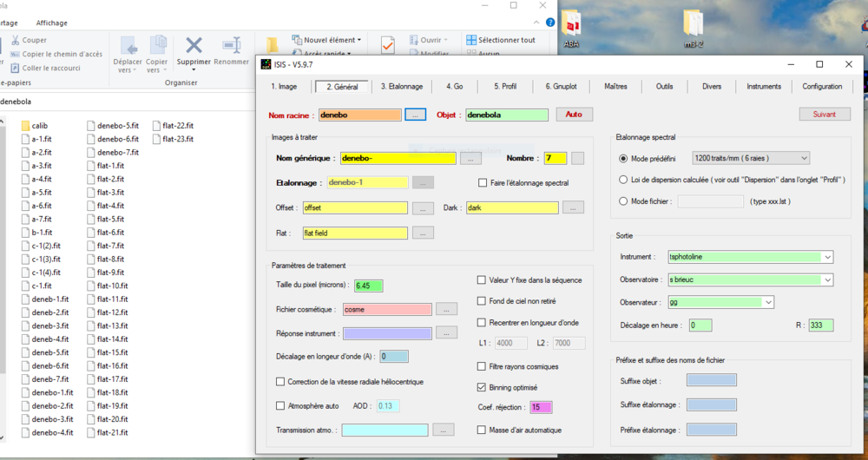Switch to 5. Profil tab

[505, 86]
